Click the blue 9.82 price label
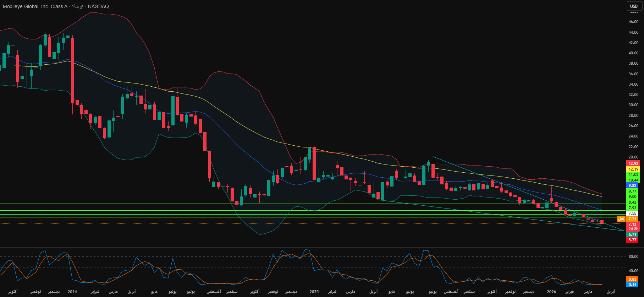The height and width of the screenshot is (297, 644). (x=632, y=185)
